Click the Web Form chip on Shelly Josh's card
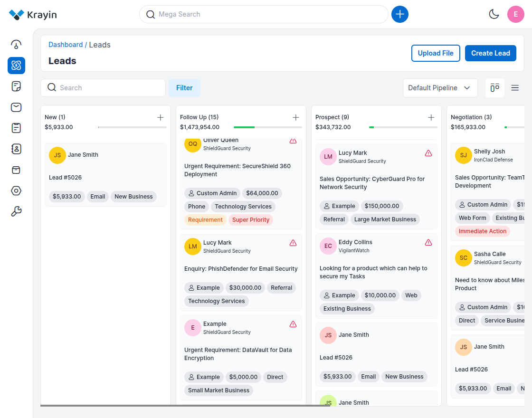 472,218
